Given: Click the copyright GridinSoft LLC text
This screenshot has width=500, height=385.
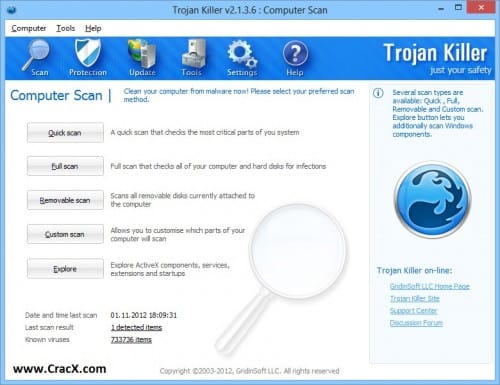Looking at the screenshot, I should pos(249,371).
